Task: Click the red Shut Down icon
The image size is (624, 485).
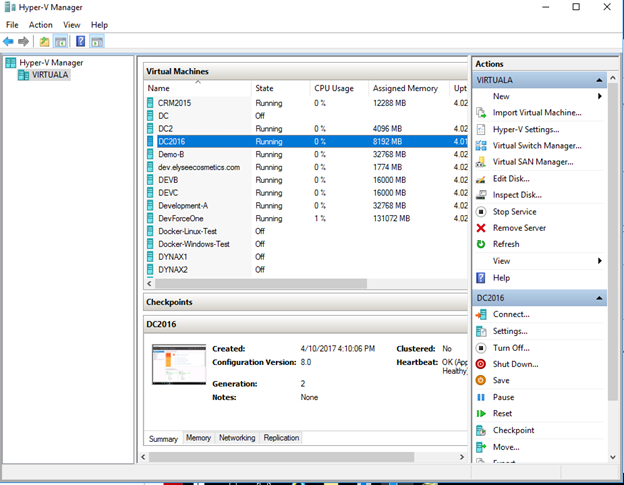Action: pos(481,364)
